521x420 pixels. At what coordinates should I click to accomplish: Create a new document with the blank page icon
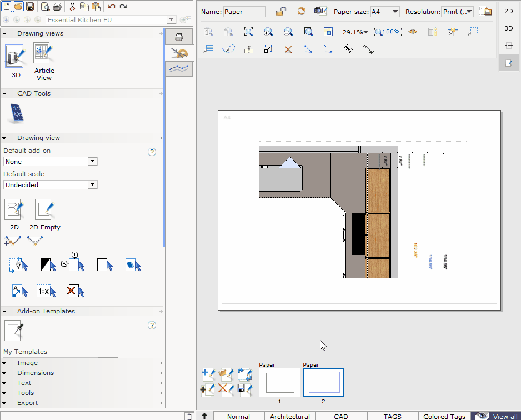click(x=7, y=6)
